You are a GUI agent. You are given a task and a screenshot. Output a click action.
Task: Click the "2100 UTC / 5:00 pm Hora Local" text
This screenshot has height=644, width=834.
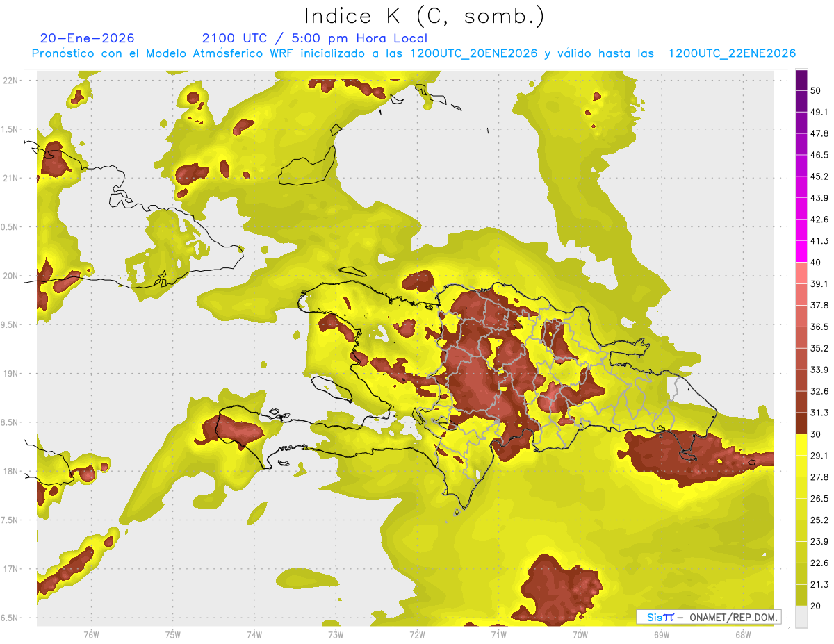point(314,38)
